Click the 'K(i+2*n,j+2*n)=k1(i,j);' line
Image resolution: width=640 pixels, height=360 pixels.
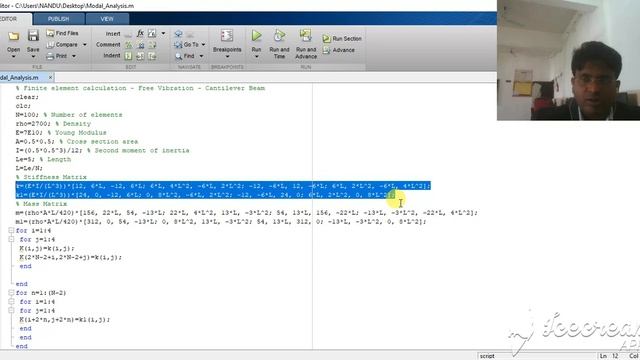(x=64, y=320)
